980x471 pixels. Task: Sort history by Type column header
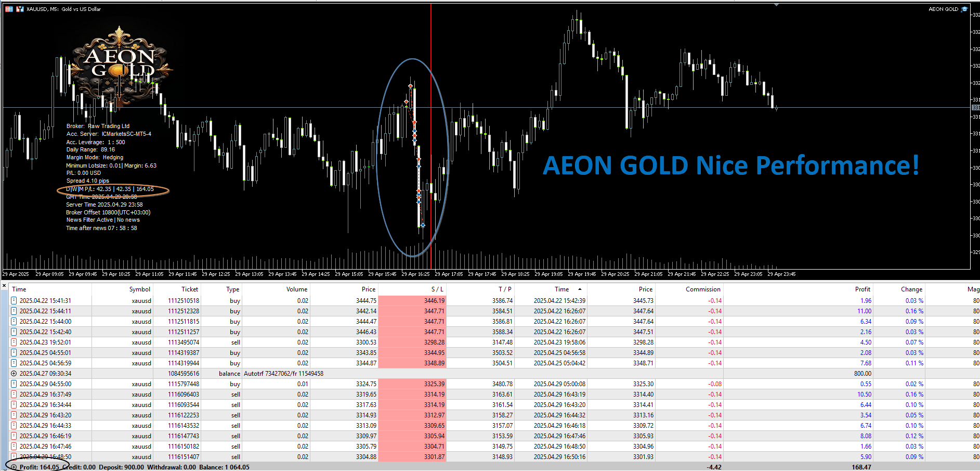(221, 289)
